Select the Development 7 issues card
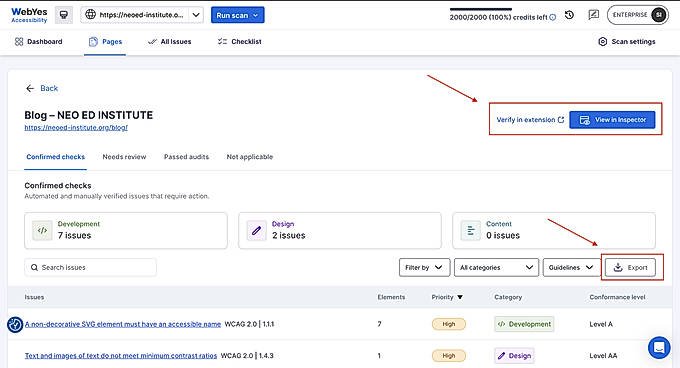 126,231
